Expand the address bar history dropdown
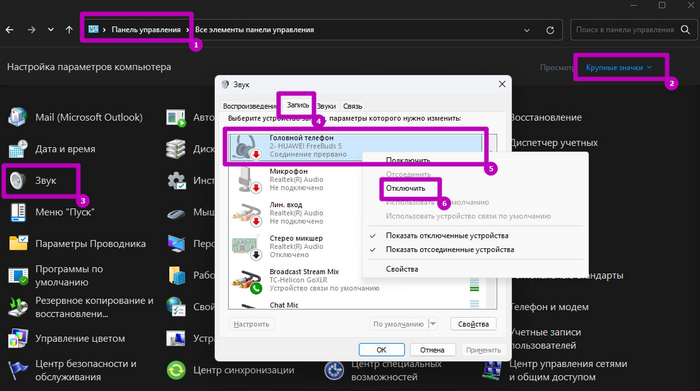 (527, 30)
